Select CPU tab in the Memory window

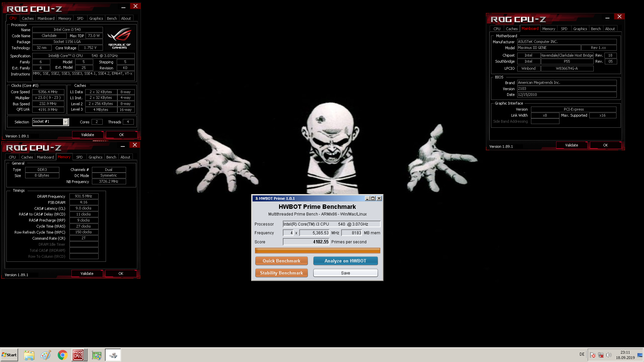(x=12, y=157)
